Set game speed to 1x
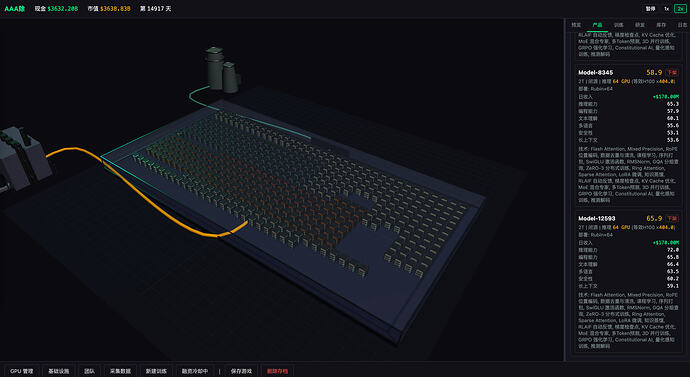Image resolution: width=690 pixels, height=377 pixels. point(666,9)
